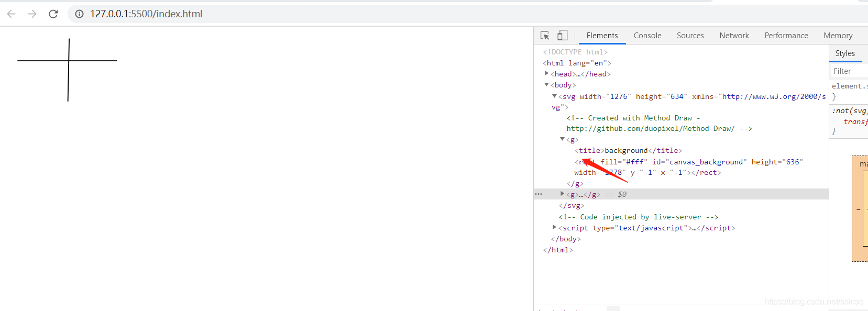Select the live-server injected comment
The image size is (868, 311).
tap(638, 217)
